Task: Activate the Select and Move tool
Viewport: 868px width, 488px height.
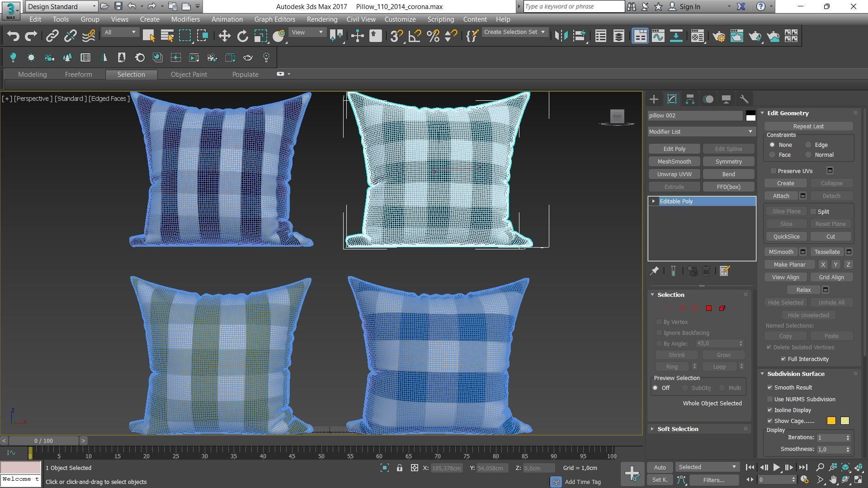Action: (x=225, y=36)
